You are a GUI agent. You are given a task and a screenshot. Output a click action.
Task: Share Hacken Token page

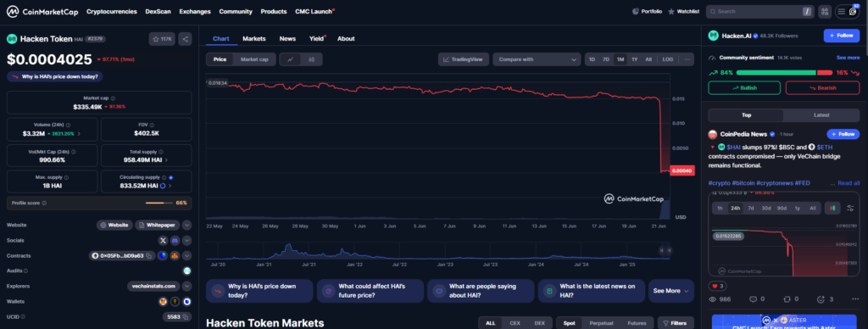click(x=186, y=39)
